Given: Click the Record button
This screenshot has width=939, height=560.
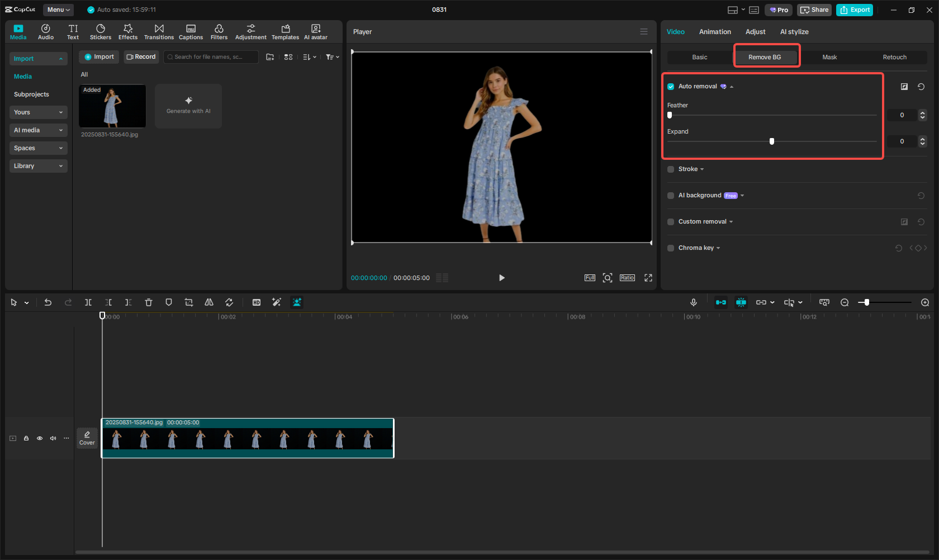Looking at the screenshot, I should click(x=141, y=56).
